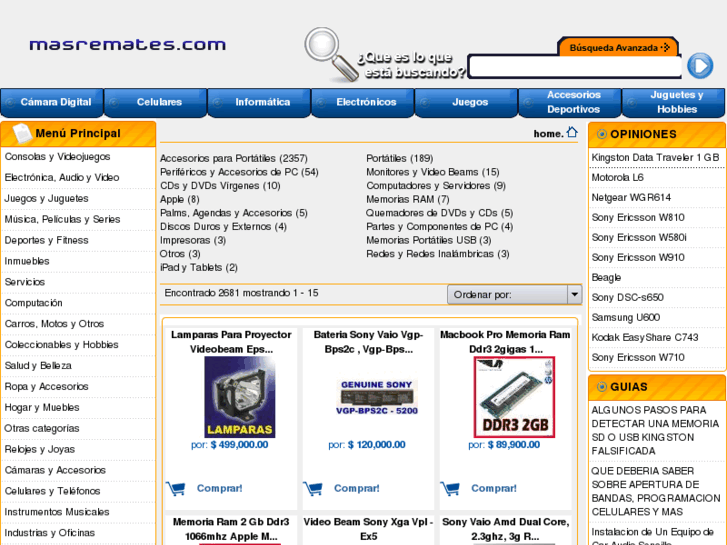
Task: Open apertura de bandas guide
Action: click(656, 491)
